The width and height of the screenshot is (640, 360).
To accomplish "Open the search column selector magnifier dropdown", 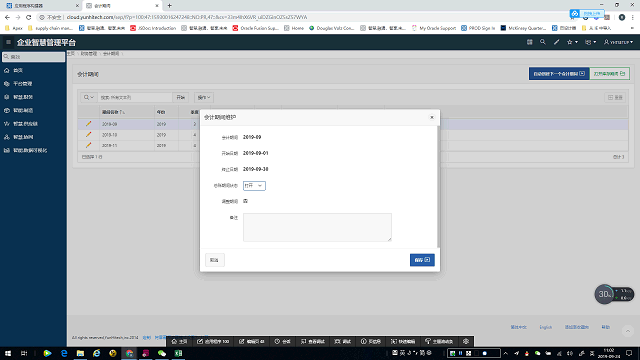I will [x=89, y=98].
